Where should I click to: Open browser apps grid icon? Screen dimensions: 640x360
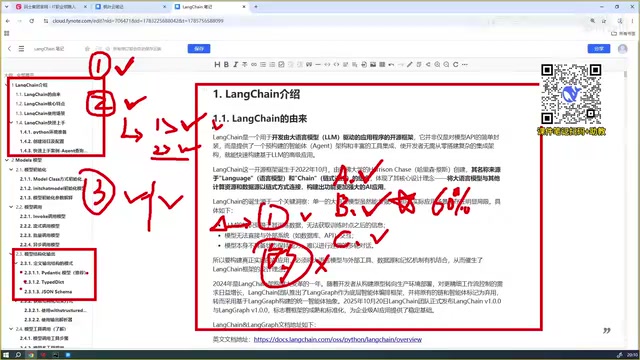click(x=7, y=33)
